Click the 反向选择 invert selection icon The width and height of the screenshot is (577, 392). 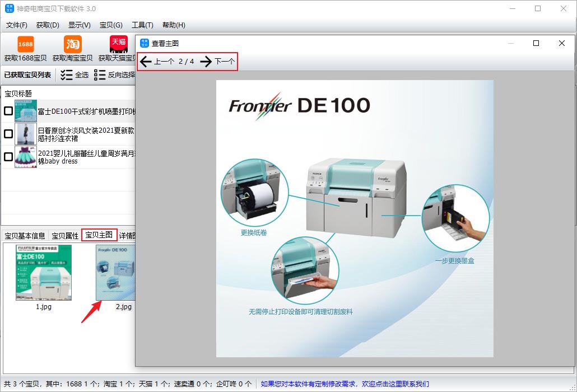pyautogui.click(x=100, y=75)
